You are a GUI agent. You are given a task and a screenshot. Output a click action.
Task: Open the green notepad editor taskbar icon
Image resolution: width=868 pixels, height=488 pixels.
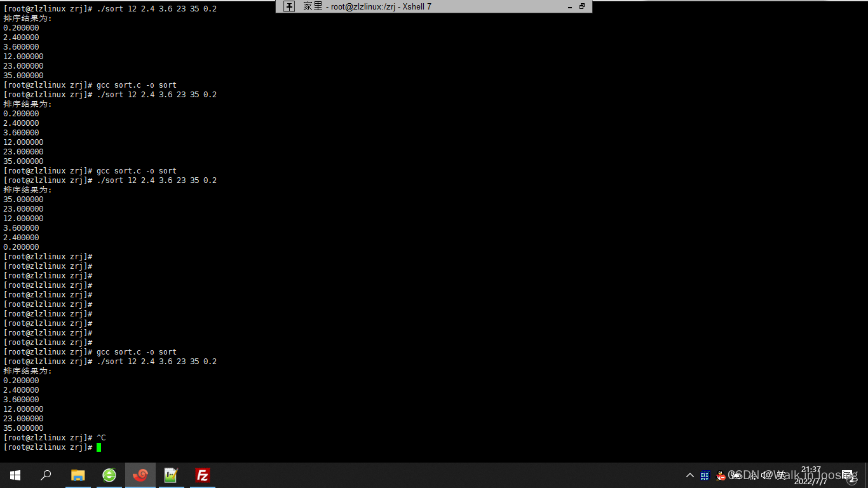(171, 475)
